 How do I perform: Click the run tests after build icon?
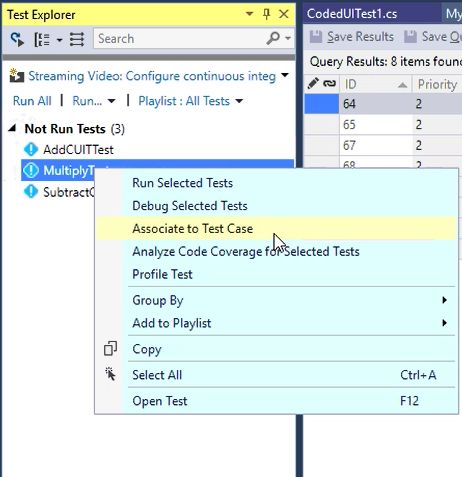coord(17,39)
